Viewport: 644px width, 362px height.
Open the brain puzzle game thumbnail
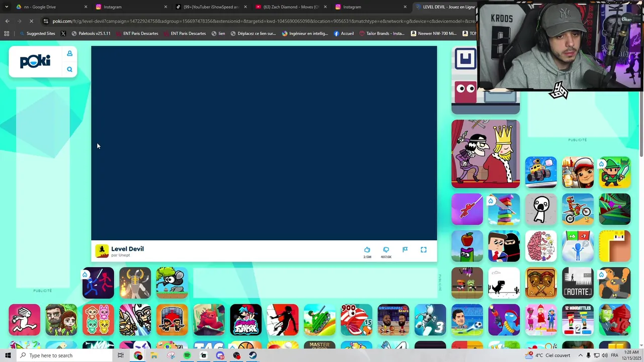click(541, 246)
